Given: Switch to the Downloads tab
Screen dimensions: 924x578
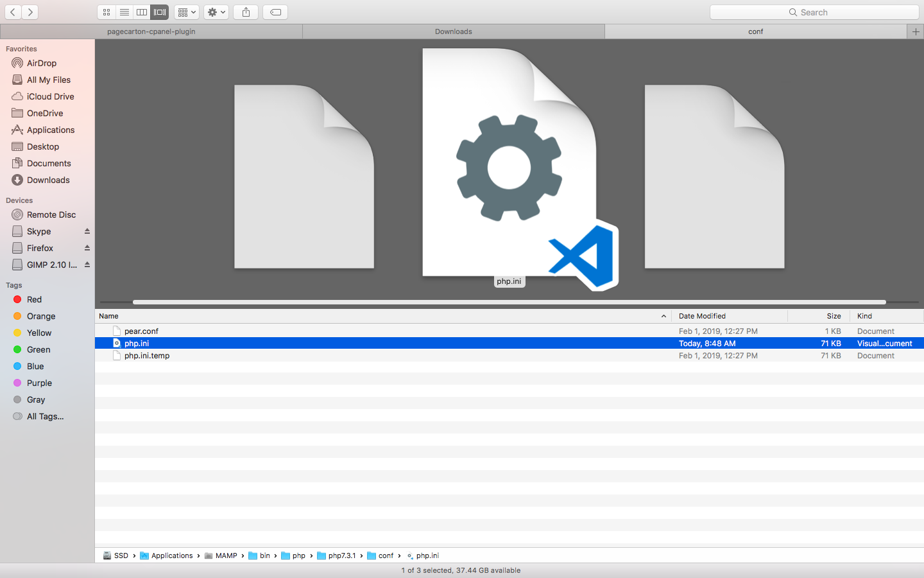Looking at the screenshot, I should pos(454,31).
